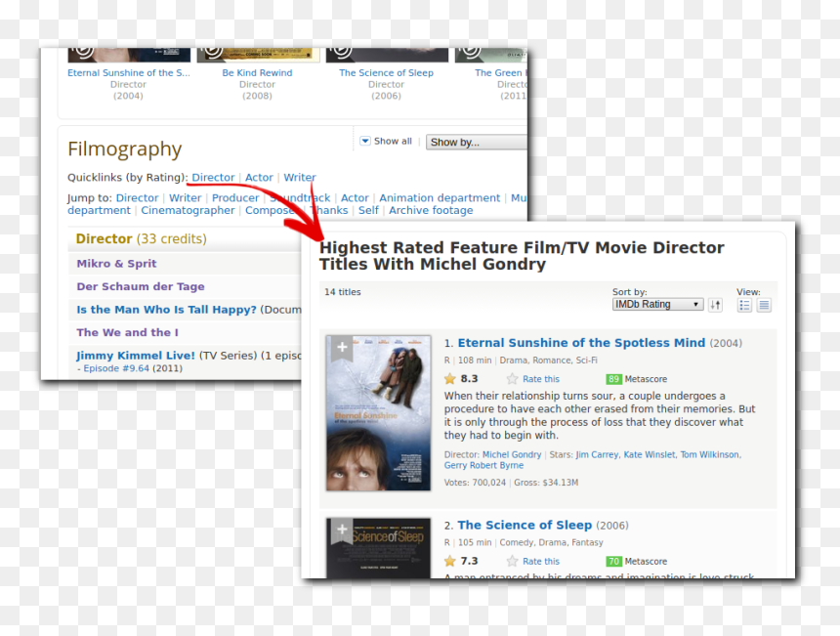Click the 70 Metascore badge
The image size is (840, 636).
613,561
